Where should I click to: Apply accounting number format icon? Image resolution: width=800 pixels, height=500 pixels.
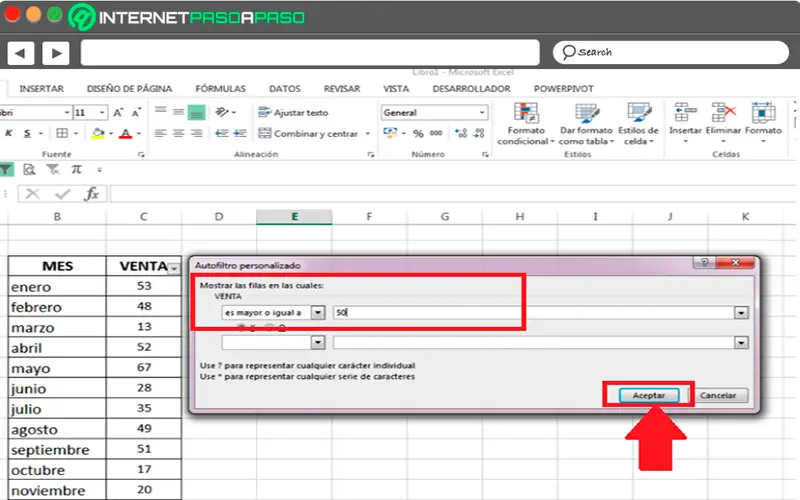[390, 133]
